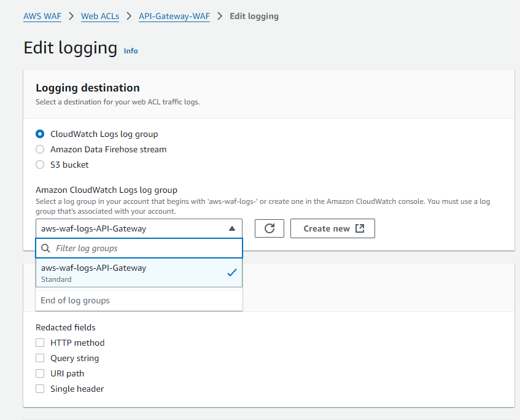Click the 'End of log groups' text
Viewport: 520px width, 420px height.
(x=76, y=300)
